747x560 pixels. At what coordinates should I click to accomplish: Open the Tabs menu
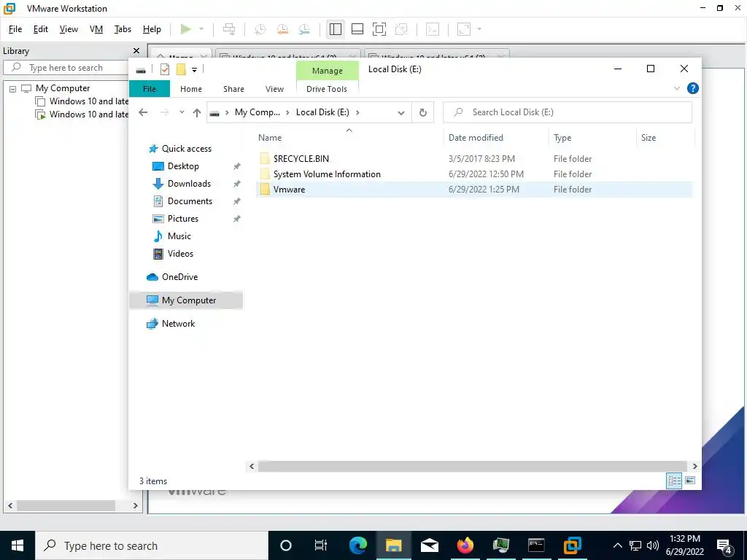coord(123,29)
